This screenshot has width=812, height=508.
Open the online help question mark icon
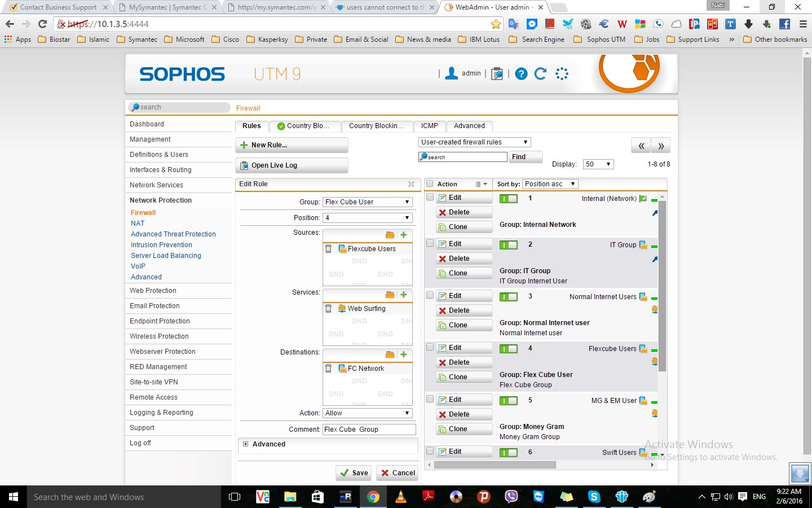coord(521,74)
